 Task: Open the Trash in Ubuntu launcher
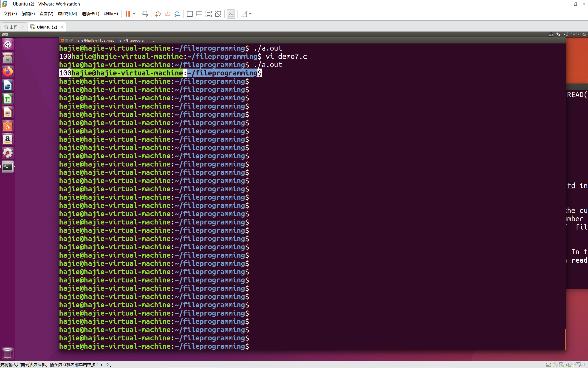8,353
